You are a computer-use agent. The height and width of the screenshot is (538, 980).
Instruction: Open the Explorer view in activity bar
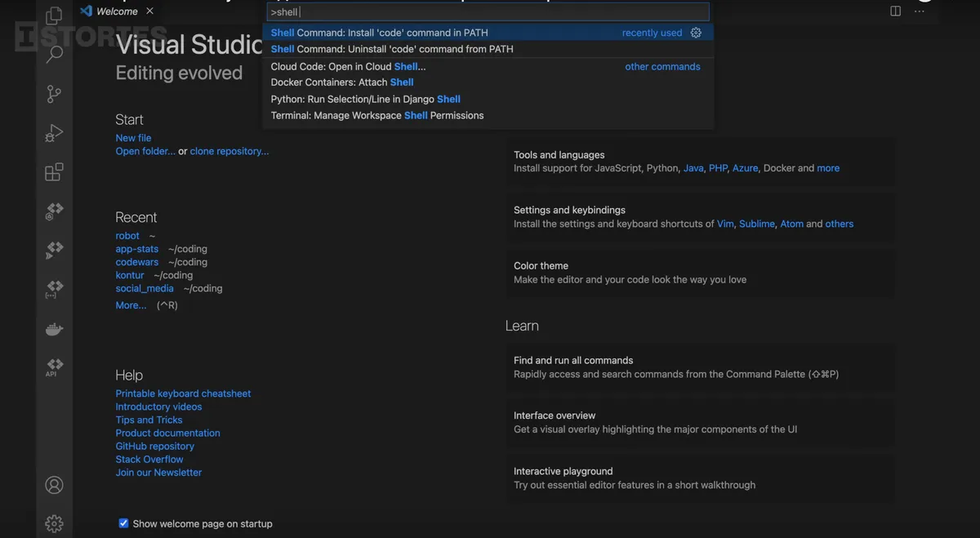[54, 16]
